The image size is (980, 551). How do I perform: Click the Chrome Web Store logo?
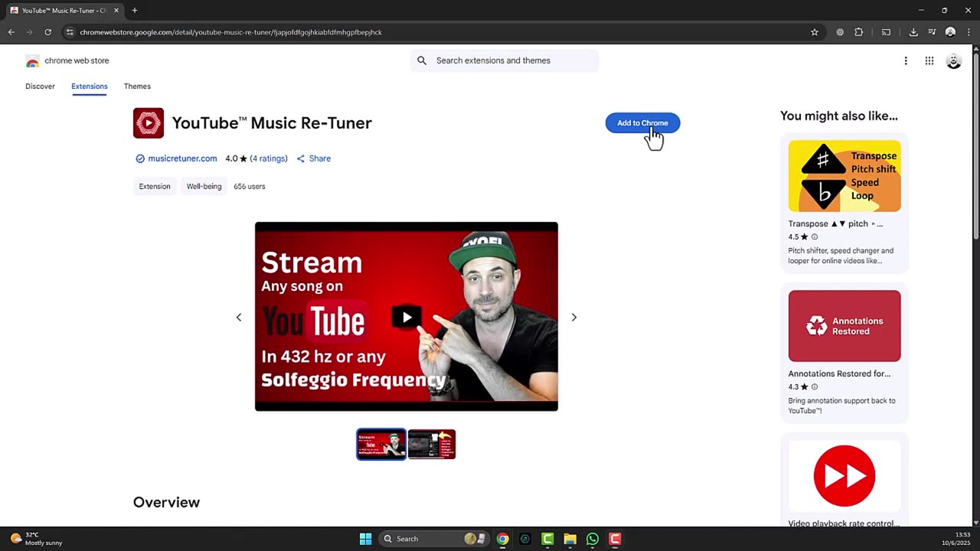click(32, 61)
